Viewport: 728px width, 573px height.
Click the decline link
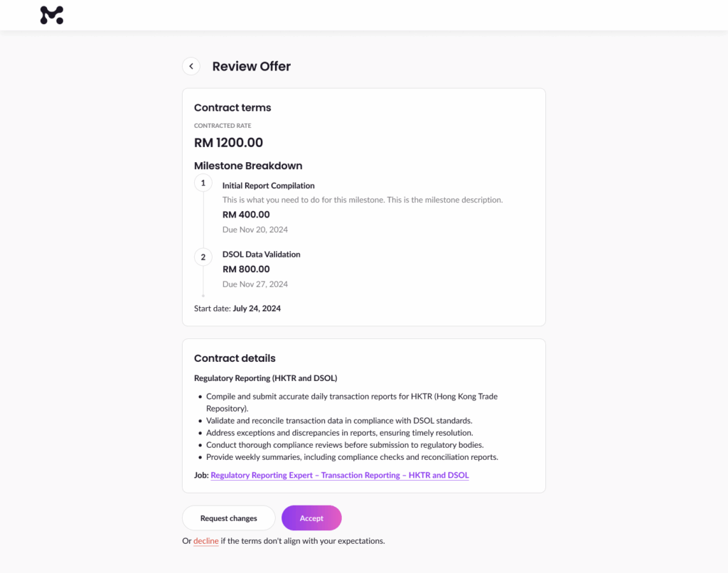(206, 541)
